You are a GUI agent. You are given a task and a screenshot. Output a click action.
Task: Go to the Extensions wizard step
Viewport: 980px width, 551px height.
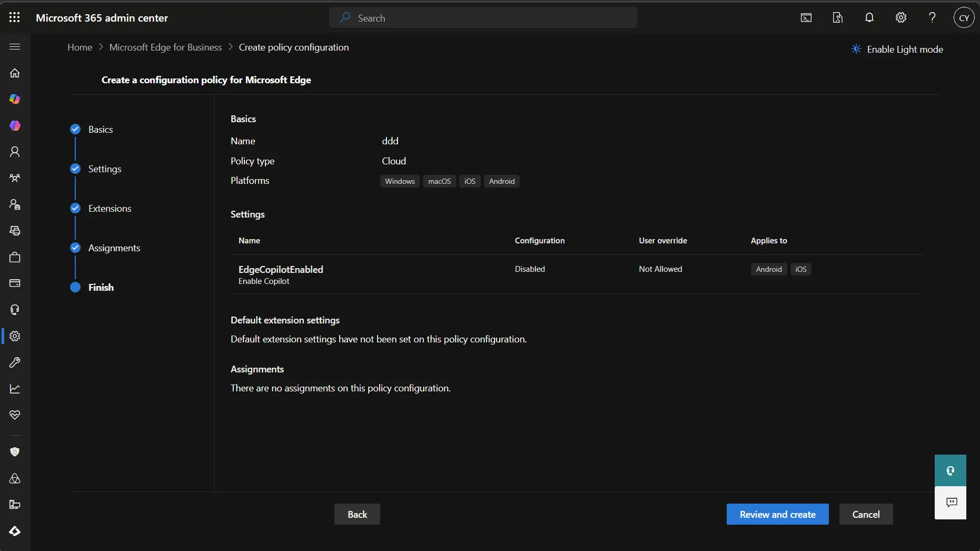coord(110,209)
